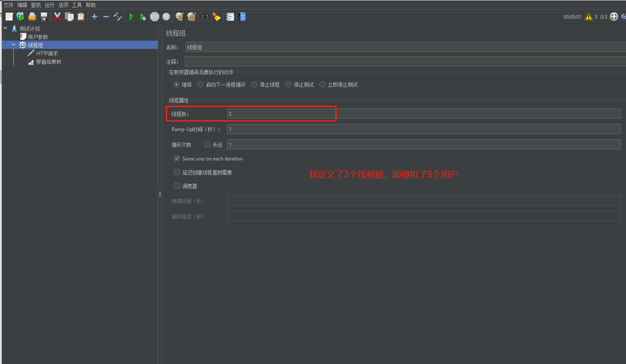This screenshot has width=626, height=364.
Task: Click the 线程数 input field
Action: pyautogui.click(x=424, y=114)
